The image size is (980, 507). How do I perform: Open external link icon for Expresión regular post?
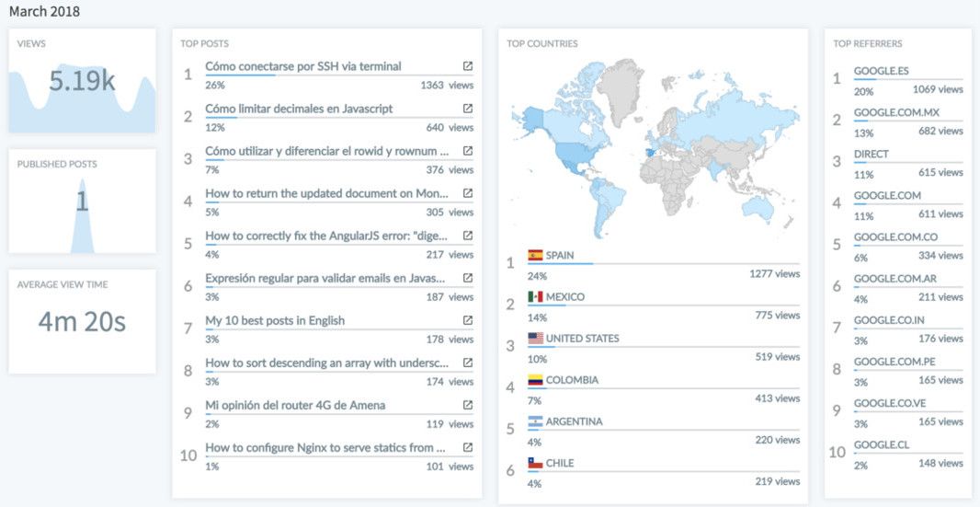[x=468, y=278]
